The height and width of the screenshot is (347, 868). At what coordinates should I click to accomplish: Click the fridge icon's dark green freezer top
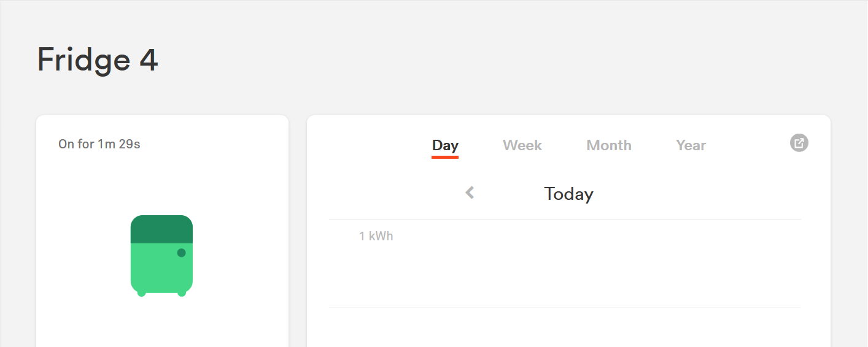pos(161,229)
